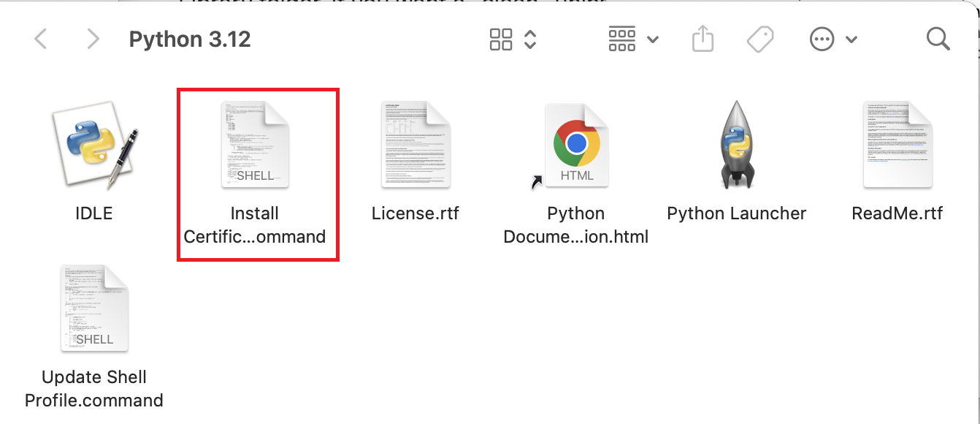Select the License.rtf document icon
Screen dimensions: 980x424
[416, 145]
